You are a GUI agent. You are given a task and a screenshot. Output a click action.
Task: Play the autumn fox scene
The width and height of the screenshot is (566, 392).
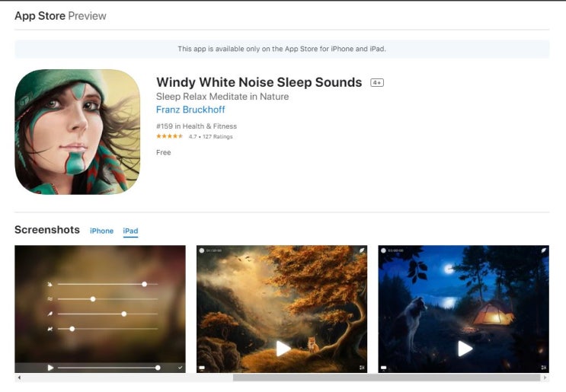(283, 349)
